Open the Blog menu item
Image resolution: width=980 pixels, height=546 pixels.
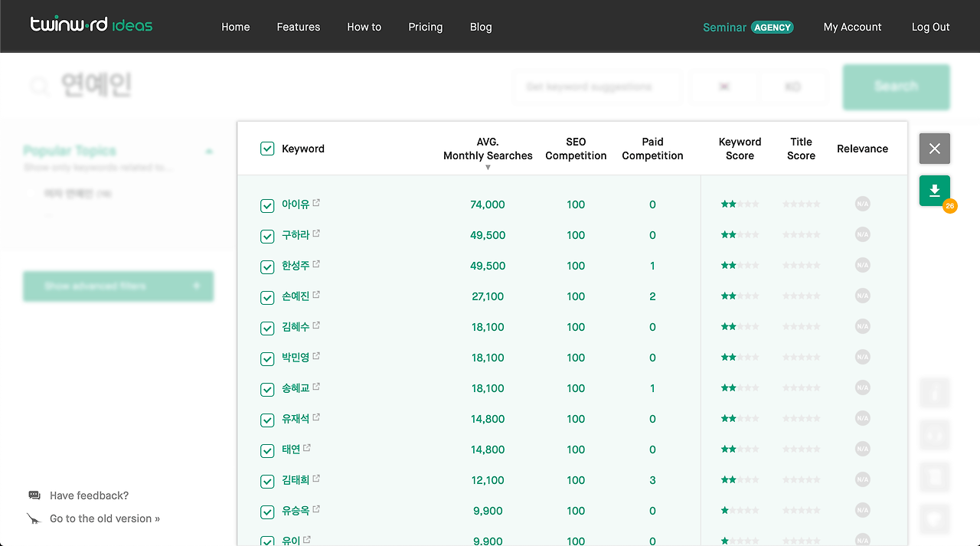(481, 27)
